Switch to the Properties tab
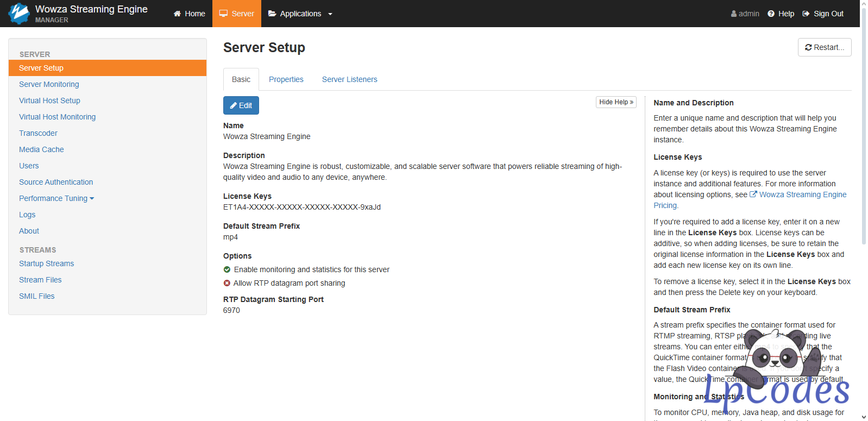This screenshot has height=421, width=868. tap(286, 79)
